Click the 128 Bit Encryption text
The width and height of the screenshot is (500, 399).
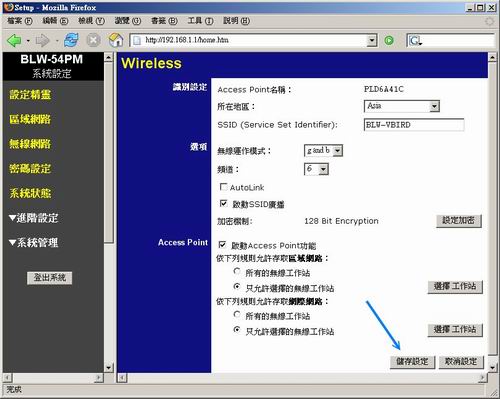tap(341, 221)
